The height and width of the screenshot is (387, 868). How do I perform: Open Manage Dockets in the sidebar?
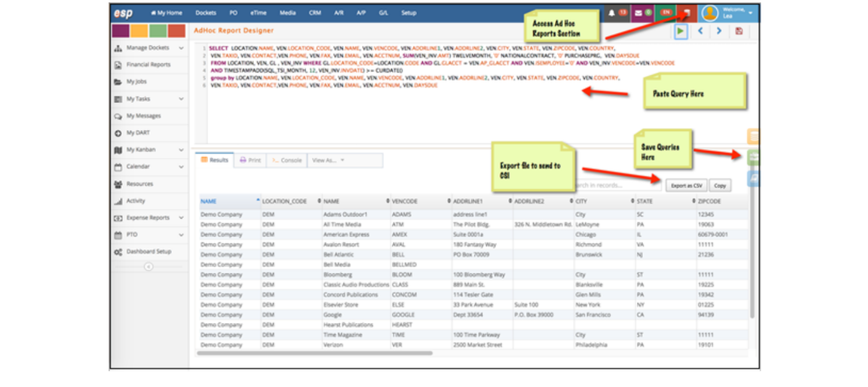click(x=149, y=48)
